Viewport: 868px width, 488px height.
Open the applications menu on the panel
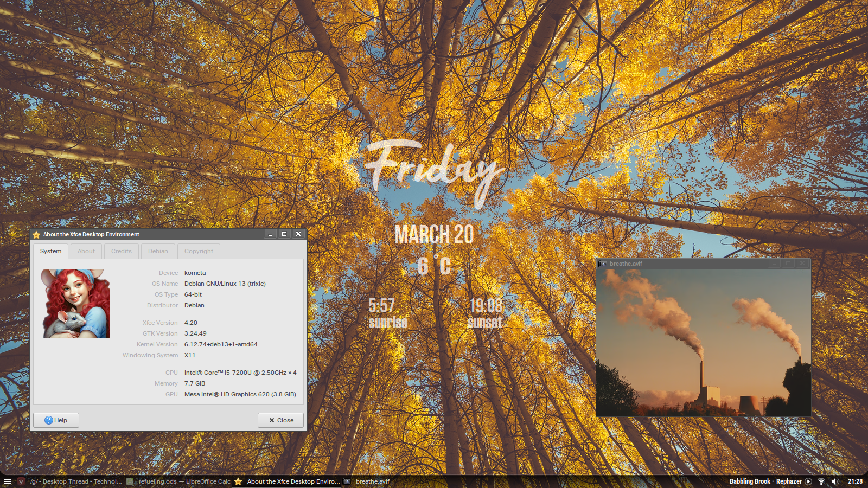click(x=8, y=481)
